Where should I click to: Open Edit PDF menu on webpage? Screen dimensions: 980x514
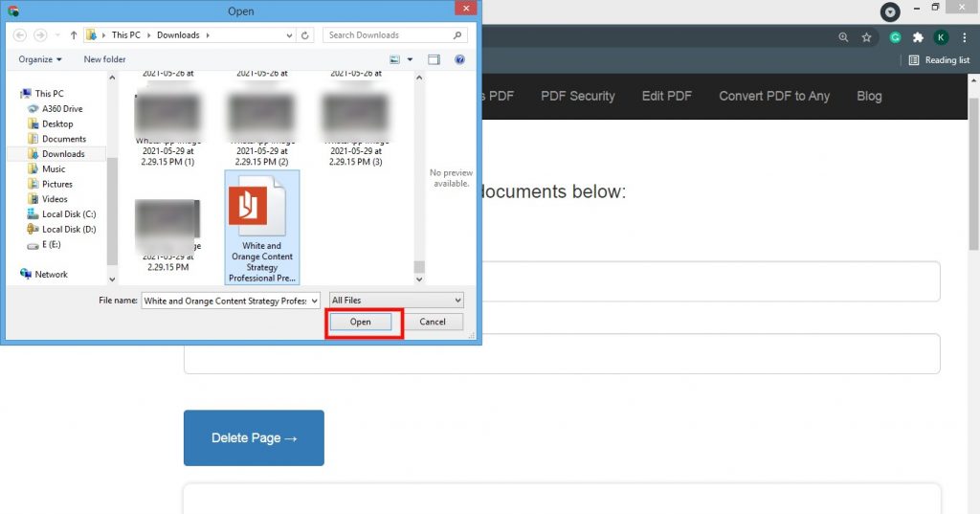[667, 97]
